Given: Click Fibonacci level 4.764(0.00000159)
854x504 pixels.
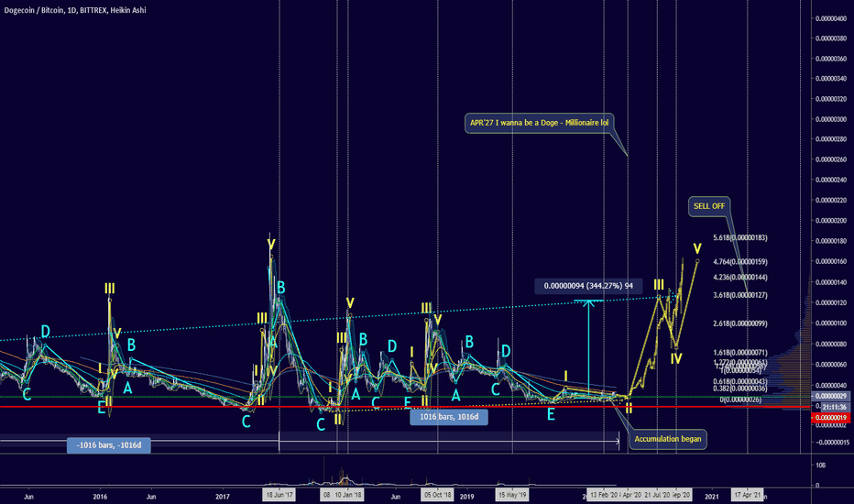Looking at the screenshot, I should (740, 261).
